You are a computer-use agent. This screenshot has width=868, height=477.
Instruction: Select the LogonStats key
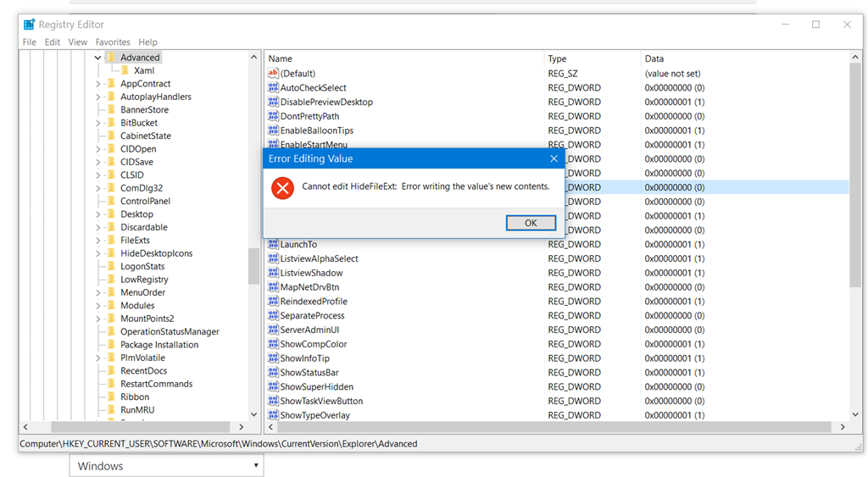[142, 266]
